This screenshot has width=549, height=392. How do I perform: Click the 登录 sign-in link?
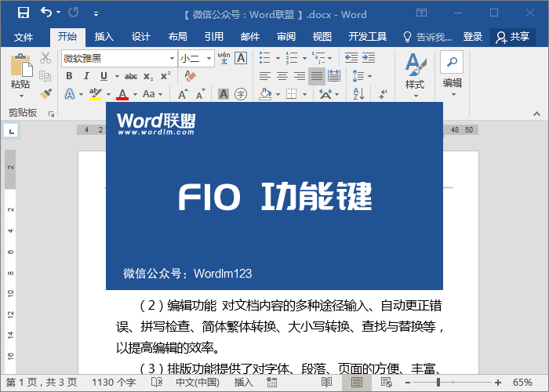[x=473, y=37]
